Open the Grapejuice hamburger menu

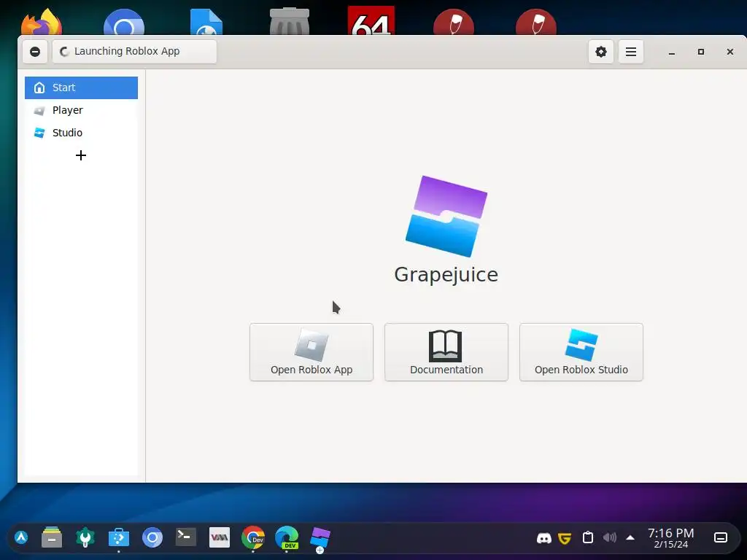point(631,52)
